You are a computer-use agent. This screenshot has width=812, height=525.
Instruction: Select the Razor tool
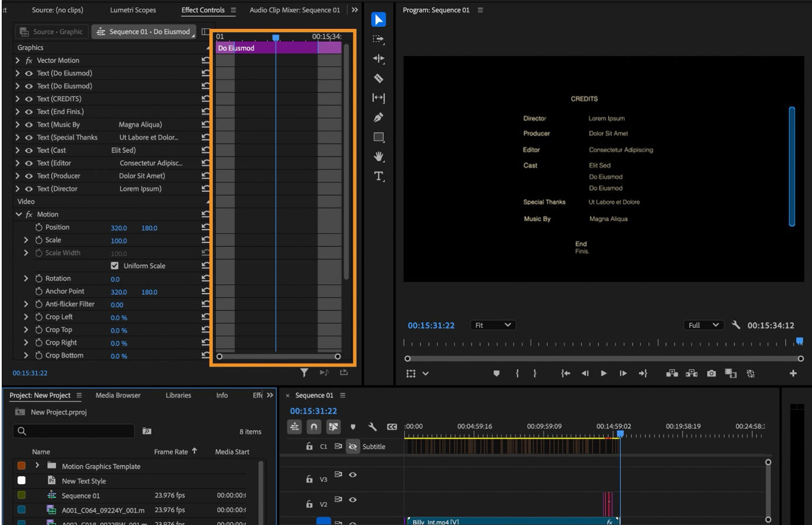pos(378,78)
